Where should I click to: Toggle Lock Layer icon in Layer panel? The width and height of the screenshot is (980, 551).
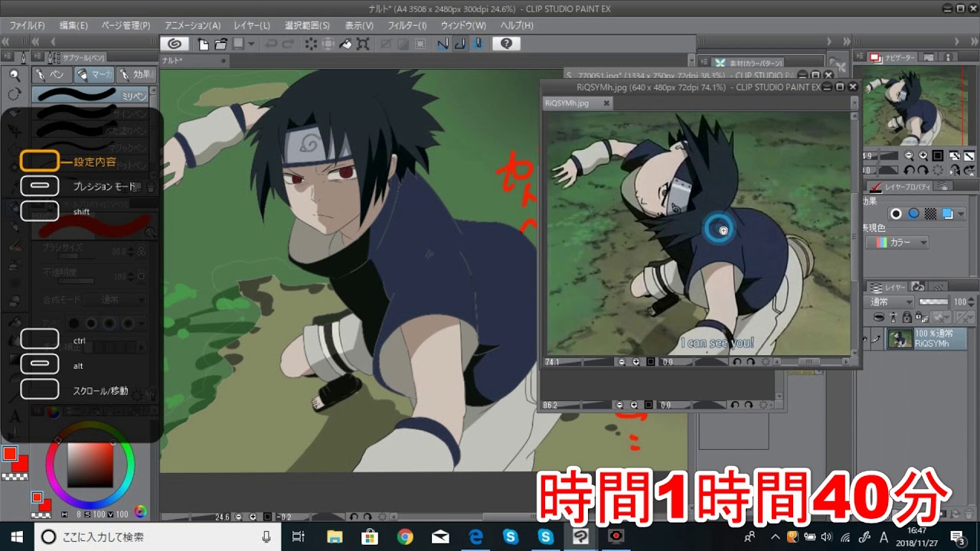click(x=907, y=318)
